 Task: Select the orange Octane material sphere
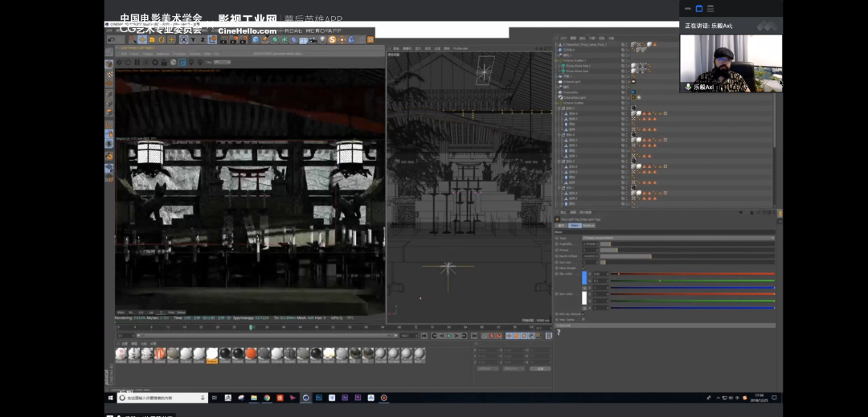click(251, 354)
